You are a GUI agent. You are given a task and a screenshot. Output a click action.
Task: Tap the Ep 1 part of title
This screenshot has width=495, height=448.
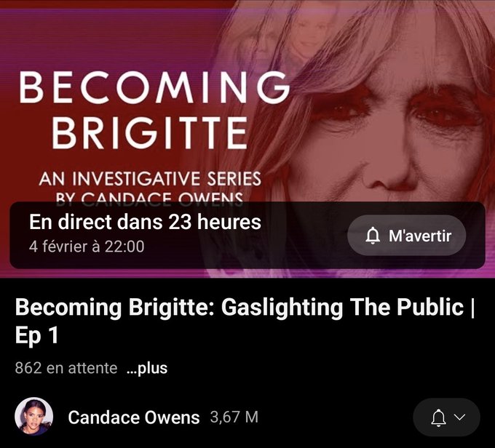coord(36,335)
